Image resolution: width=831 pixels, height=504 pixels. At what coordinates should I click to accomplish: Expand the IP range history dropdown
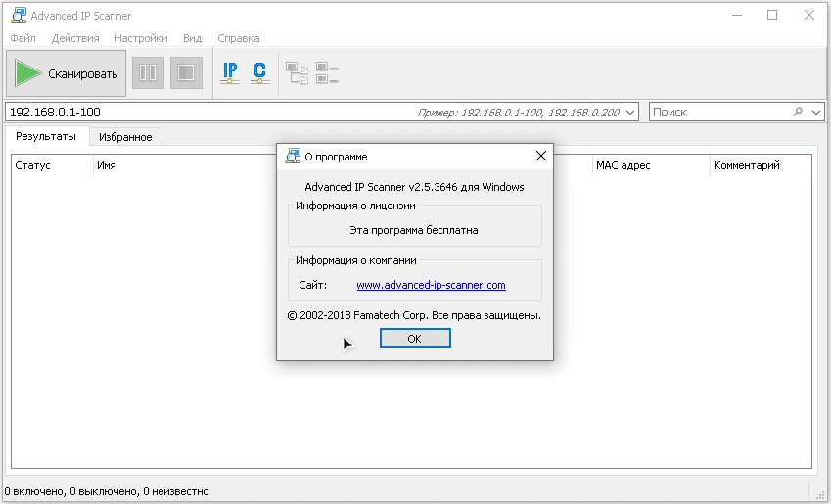629,112
